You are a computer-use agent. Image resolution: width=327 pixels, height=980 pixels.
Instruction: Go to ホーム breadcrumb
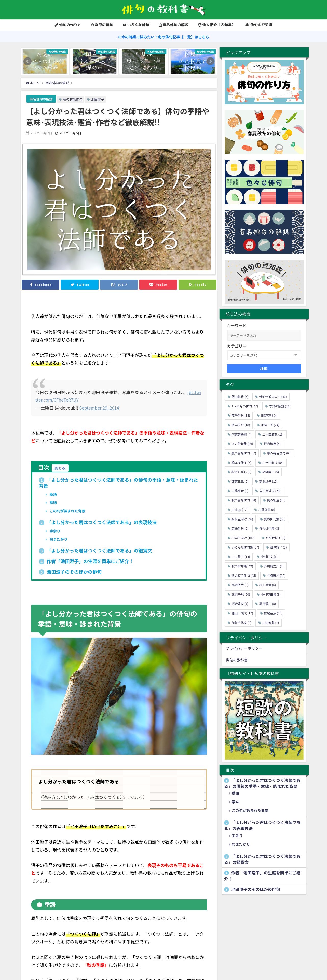coord(33,83)
